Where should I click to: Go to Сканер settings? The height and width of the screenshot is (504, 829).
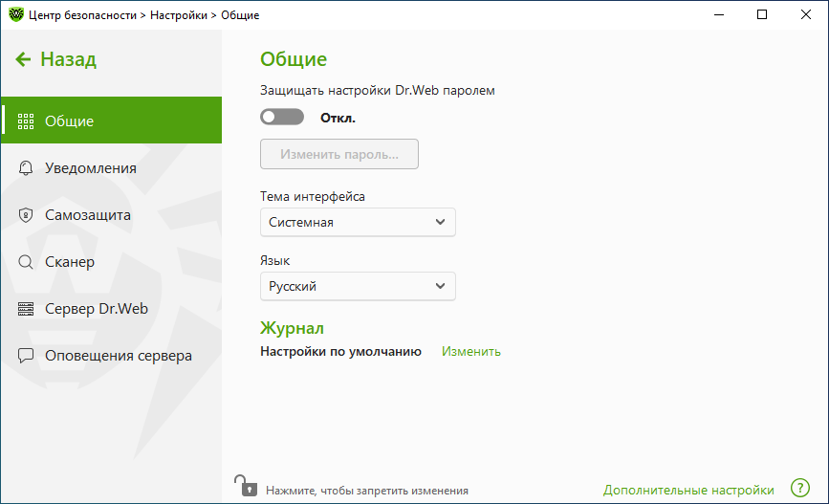click(x=112, y=262)
